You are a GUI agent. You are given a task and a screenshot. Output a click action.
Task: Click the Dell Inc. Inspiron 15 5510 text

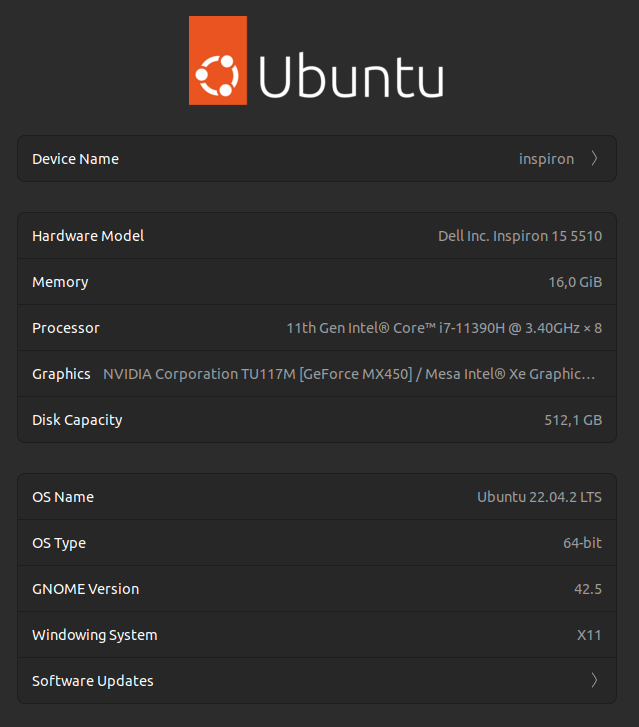pos(520,236)
